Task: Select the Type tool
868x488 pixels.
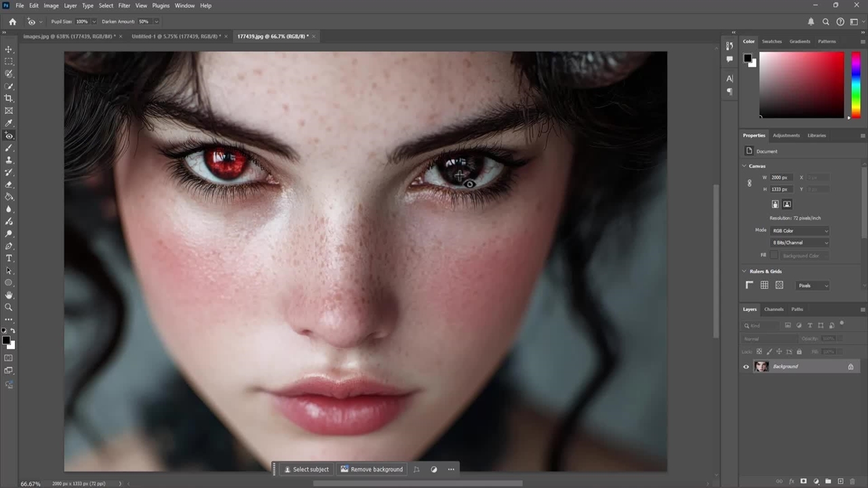Action: [x=9, y=258]
